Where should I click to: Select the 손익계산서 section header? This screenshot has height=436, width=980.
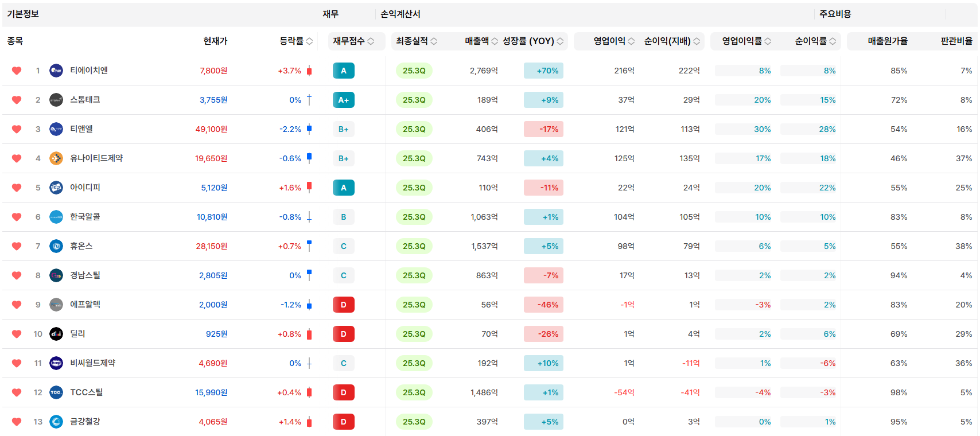[x=400, y=14]
